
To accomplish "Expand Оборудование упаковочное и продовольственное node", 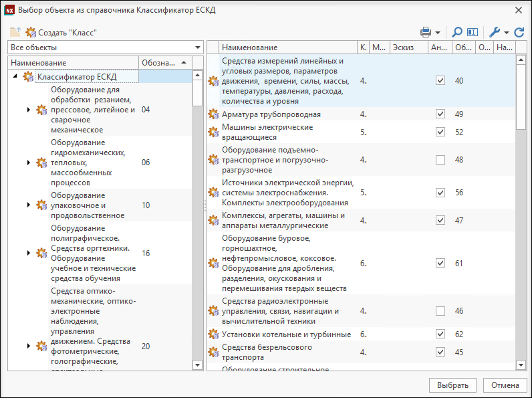I will tap(29, 205).
